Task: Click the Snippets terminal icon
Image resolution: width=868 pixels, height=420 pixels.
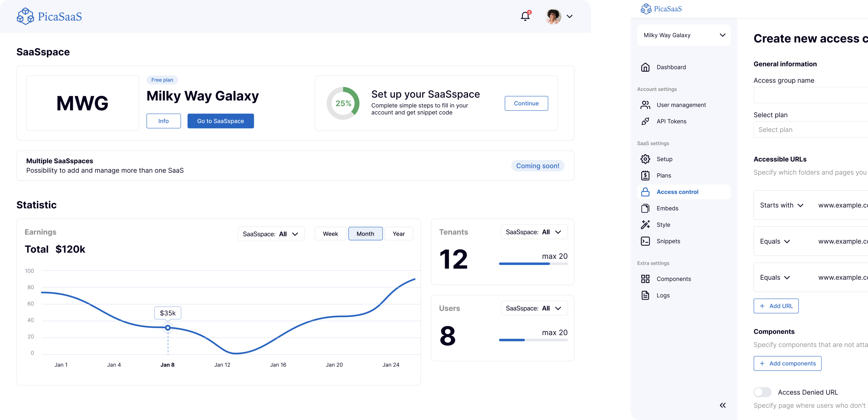Action: 645,241
